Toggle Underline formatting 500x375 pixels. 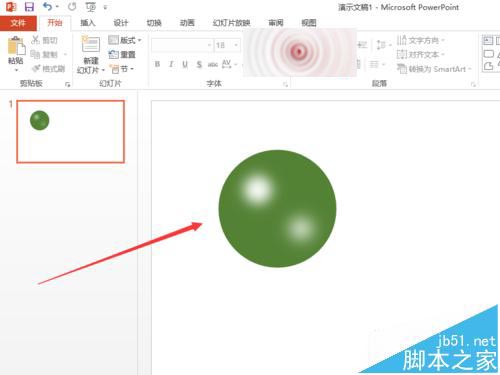[x=185, y=64]
